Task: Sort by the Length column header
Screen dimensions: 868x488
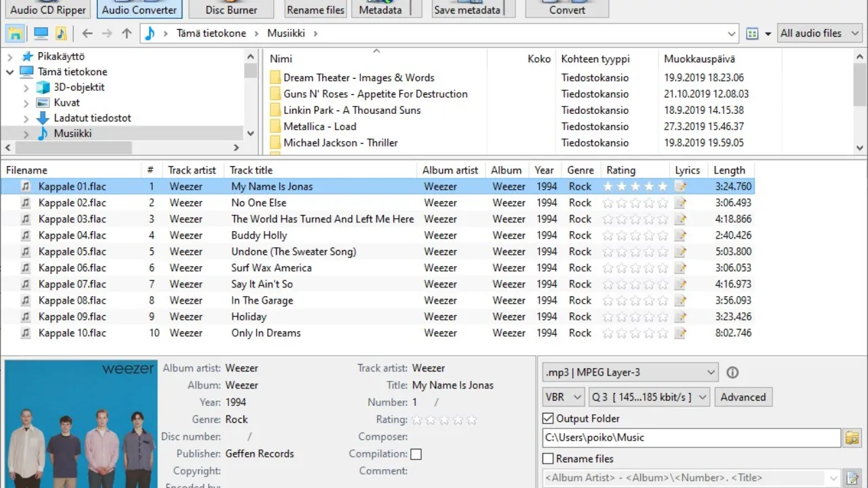Action: [731, 170]
